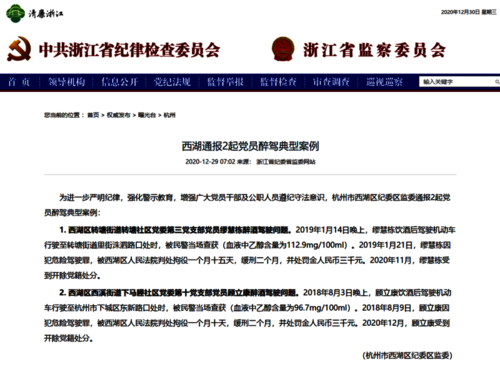Select 监督检查 in the blue menu bar

[x=278, y=82]
